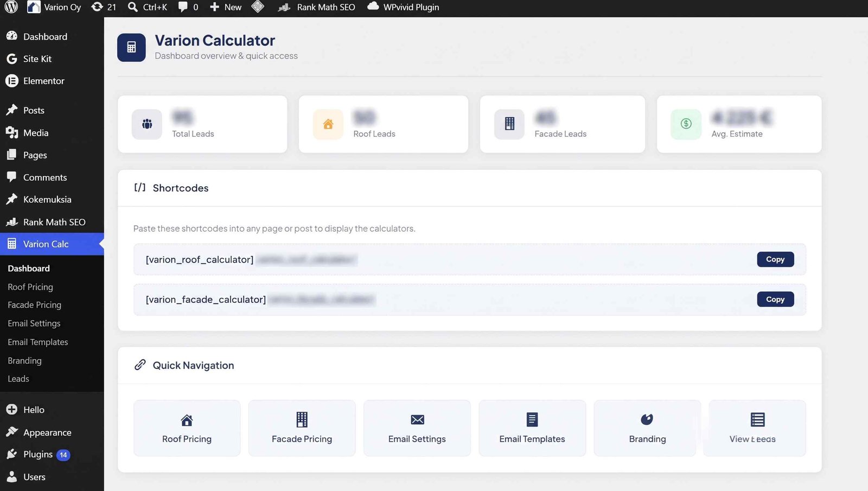Open the 21 pending updates icon

pos(104,7)
